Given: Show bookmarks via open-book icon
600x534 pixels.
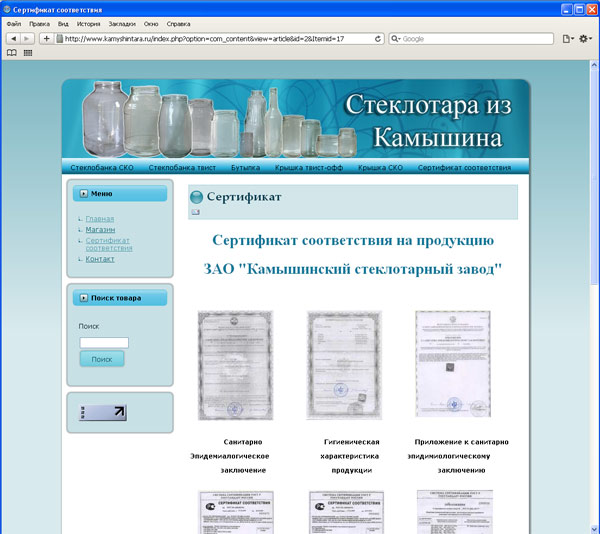Looking at the screenshot, I should tap(12, 53).
